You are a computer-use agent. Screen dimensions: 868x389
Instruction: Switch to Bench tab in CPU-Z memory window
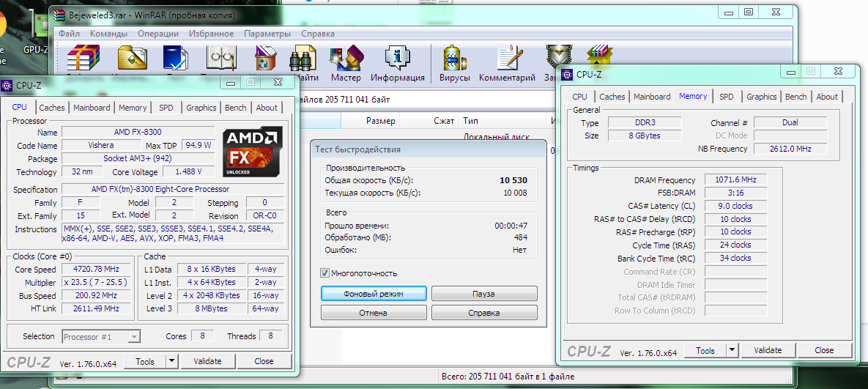pyautogui.click(x=796, y=96)
